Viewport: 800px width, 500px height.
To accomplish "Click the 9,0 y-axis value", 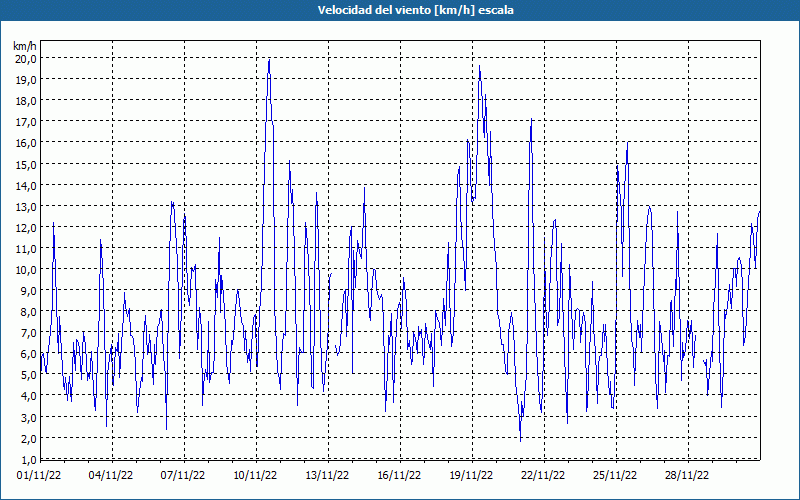I will (29, 291).
